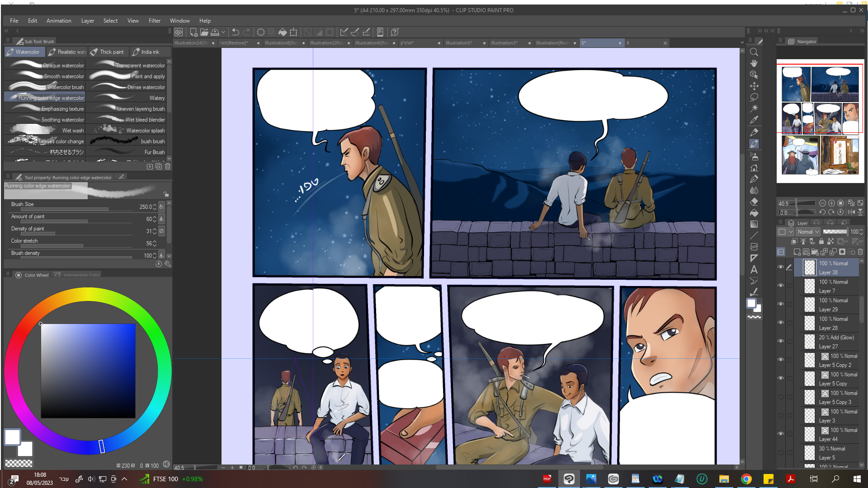
Task: Hide Layer 7 visibility eye
Action: pyautogui.click(x=781, y=286)
